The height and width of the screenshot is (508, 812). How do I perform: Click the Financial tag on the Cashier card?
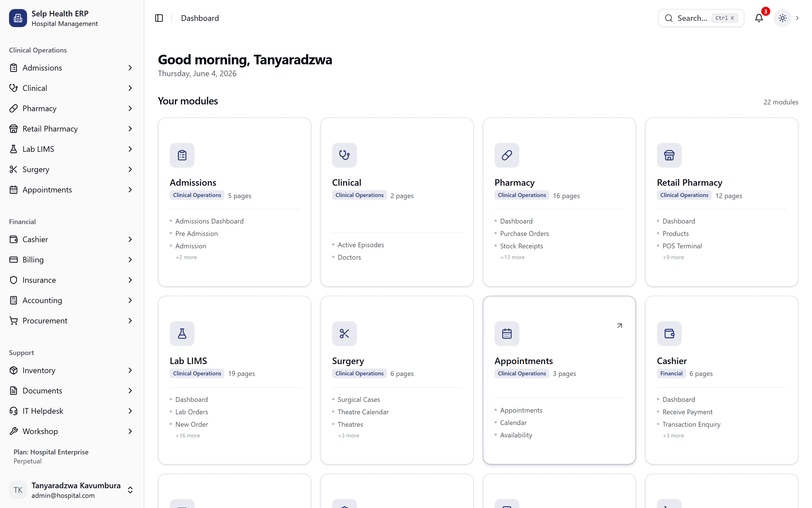pyautogui.click(x=671, y=374)
